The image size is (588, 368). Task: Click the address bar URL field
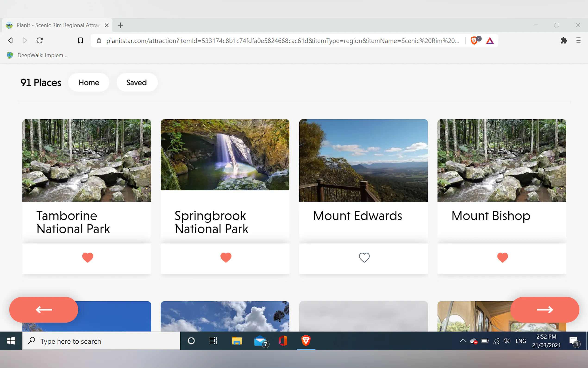(282, 41)
